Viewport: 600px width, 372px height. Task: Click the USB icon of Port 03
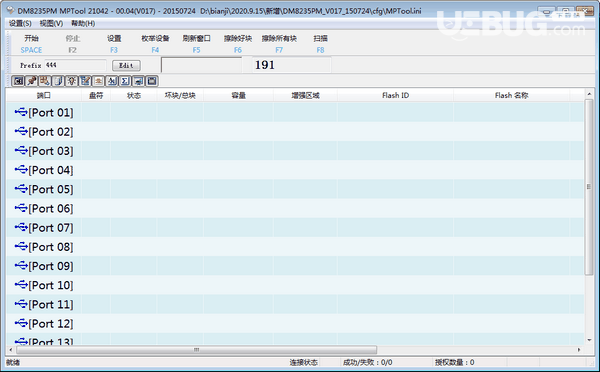pos(21,150)
